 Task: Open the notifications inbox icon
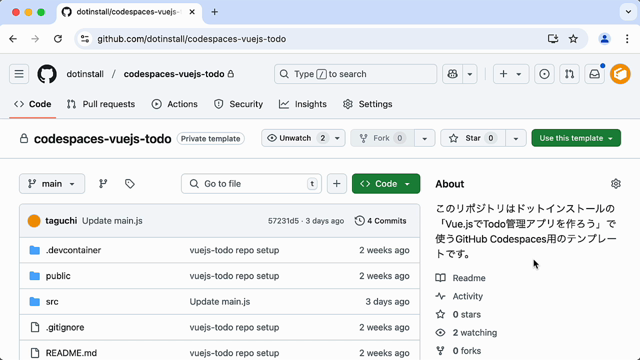[x=595, y=74]
